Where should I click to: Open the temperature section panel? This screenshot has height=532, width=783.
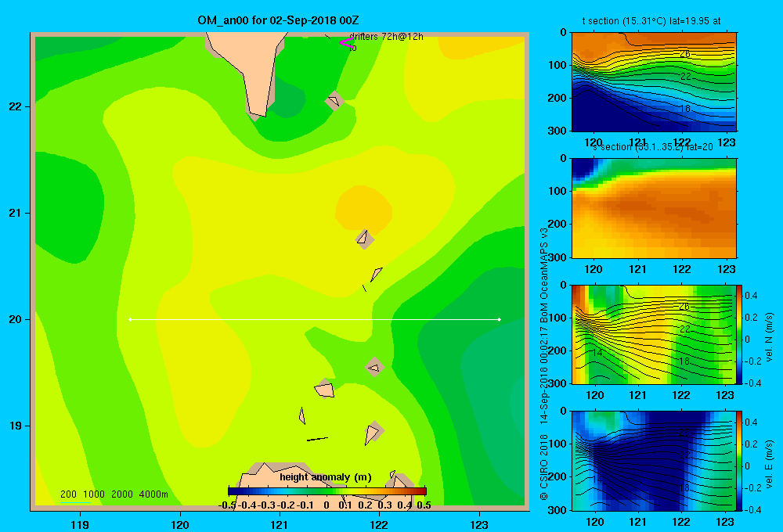654,82
